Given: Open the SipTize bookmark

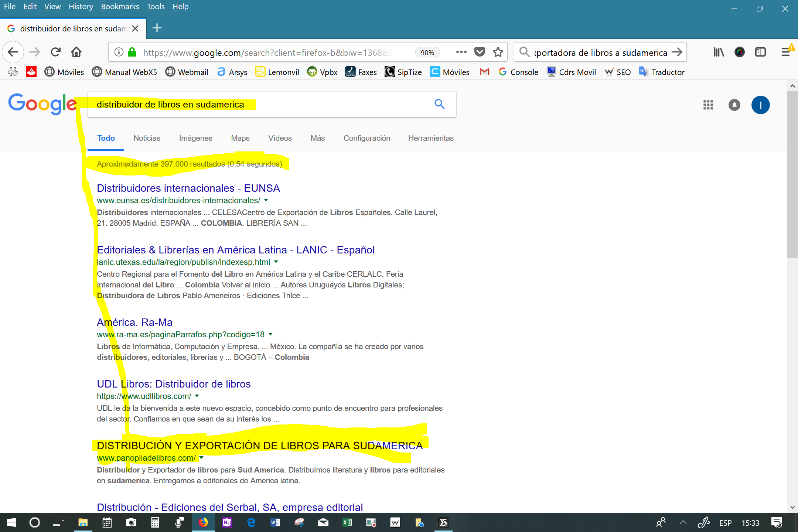Looking at the screenshot, I should [403, 72].
